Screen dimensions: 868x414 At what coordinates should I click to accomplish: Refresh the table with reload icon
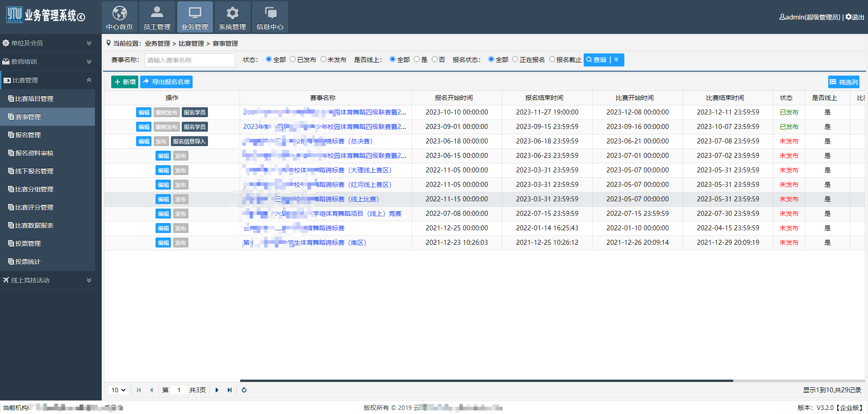[x=244, y=390]
